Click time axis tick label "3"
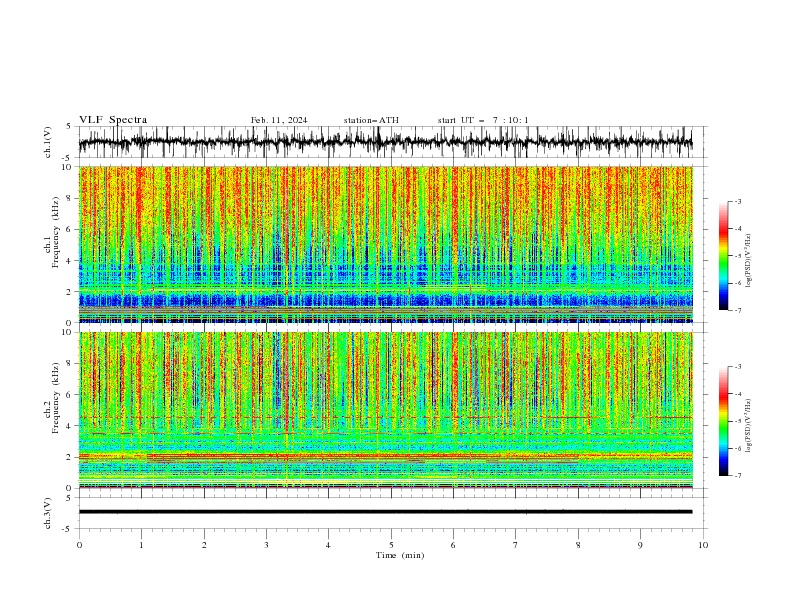The width and height of the screenshot is (792, 612). click(x=266, y=545)
